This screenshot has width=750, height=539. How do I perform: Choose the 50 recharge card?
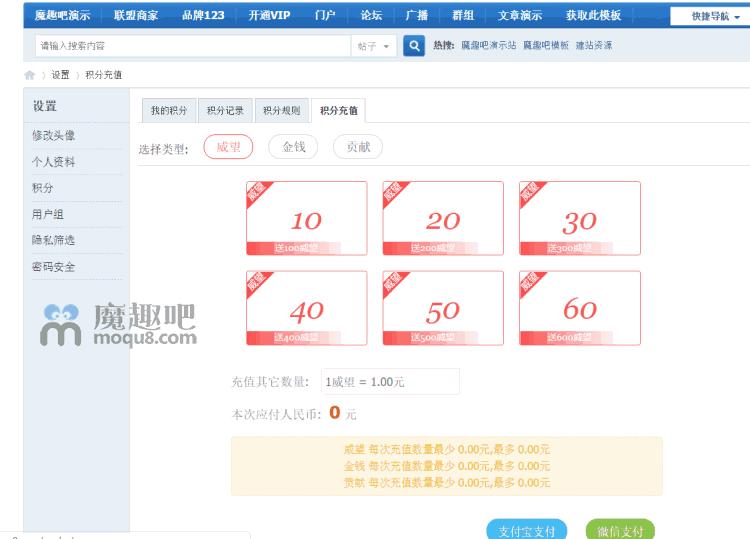[x=443, y=308]
